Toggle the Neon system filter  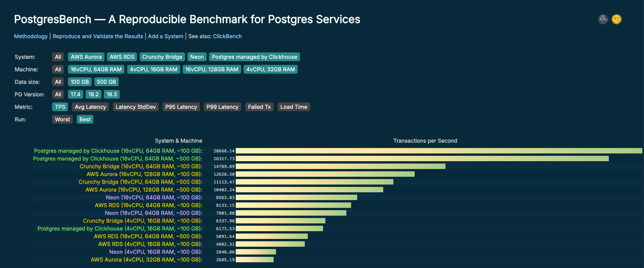(x=197, y=57)
